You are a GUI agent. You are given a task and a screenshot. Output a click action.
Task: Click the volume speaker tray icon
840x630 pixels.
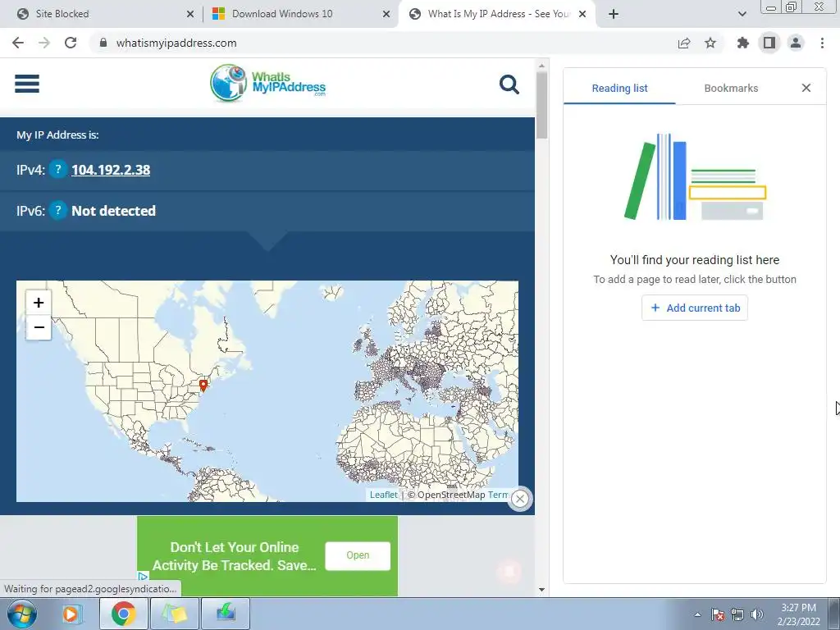pyautogui.click(x=757, y=614)
